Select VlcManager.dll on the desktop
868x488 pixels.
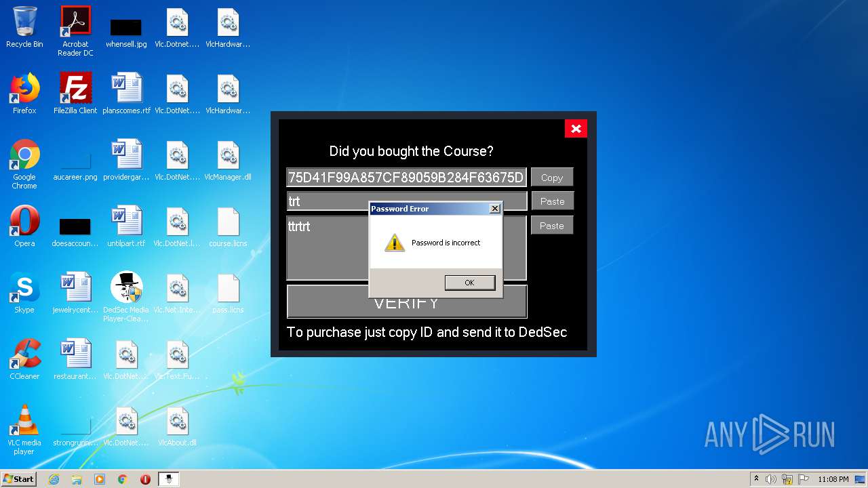click(x=228, y=161)
